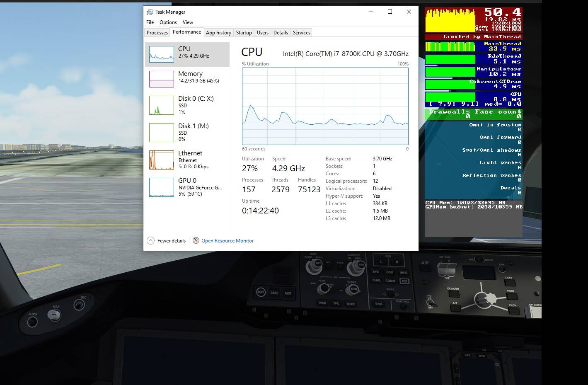Viewport: 588px width, 385px height.
Task: Click the Task Manager title bar icon
Action: (150, 12)
